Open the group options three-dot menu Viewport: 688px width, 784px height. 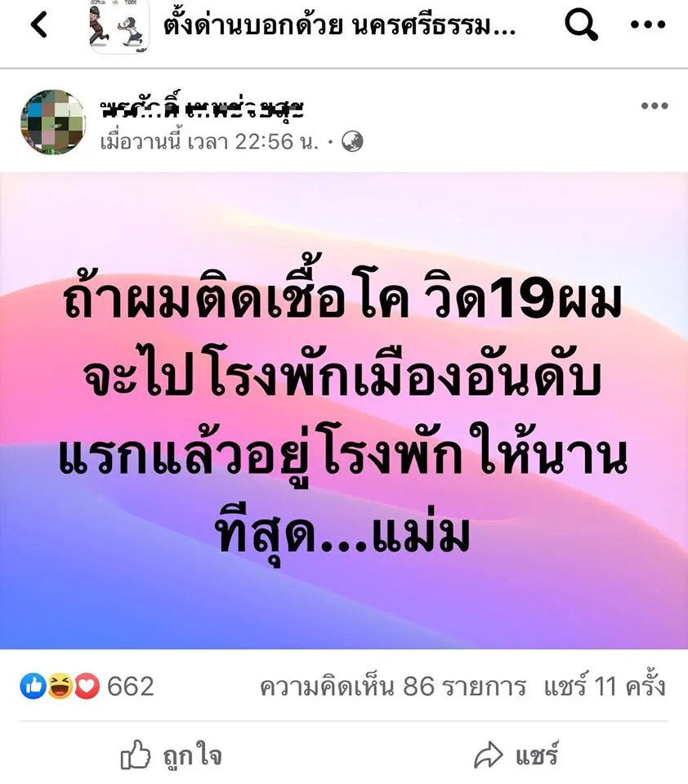click(x=647, y=24)
